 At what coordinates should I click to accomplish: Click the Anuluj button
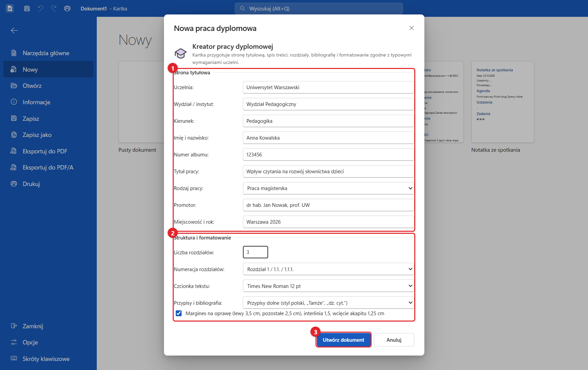tap(394, 340)
